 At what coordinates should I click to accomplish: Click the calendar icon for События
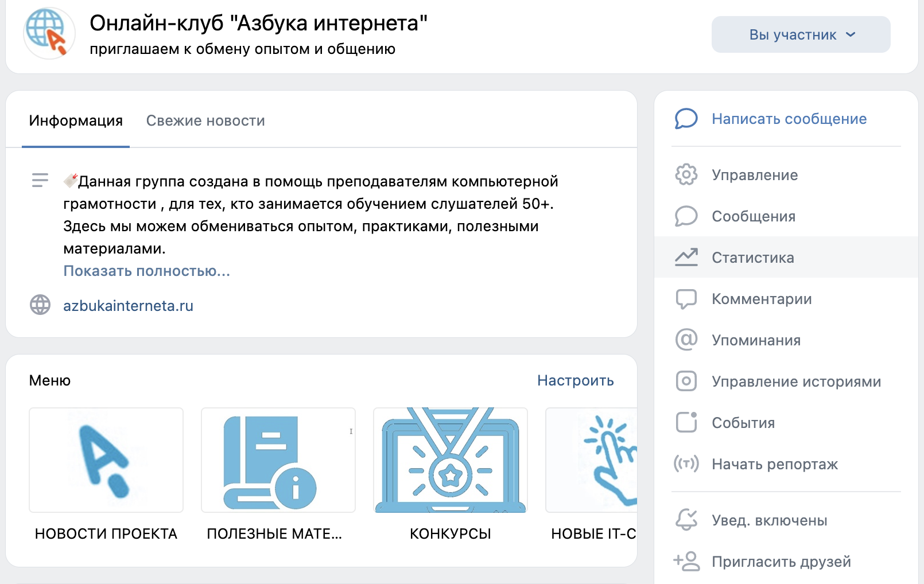coord(686,422)
